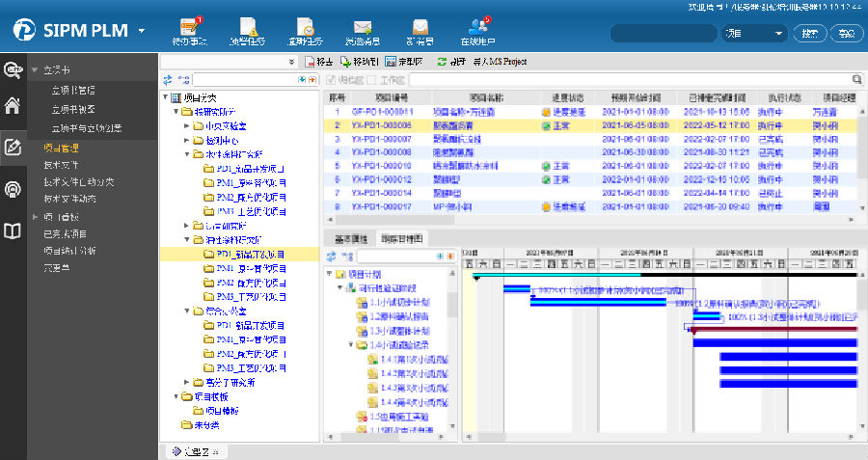Click the magnifier icon in list filter box

(856, 80)
